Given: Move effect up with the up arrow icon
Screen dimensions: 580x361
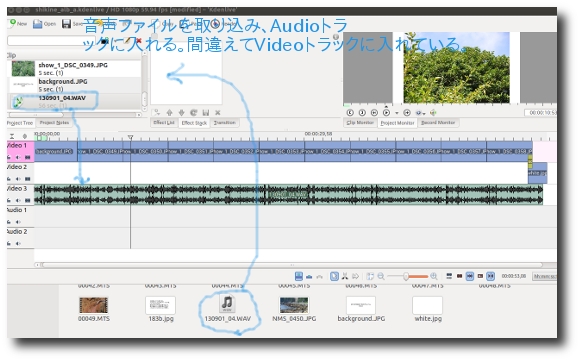Looking at the screenshot, I should click(169, 112).
